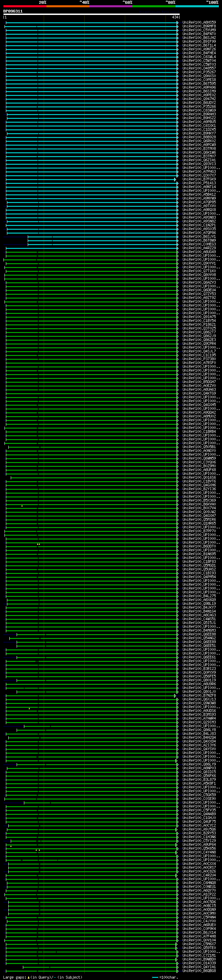
Task: Open hit UniRef100_C5YUM9
Action: (x=199, y=30)
